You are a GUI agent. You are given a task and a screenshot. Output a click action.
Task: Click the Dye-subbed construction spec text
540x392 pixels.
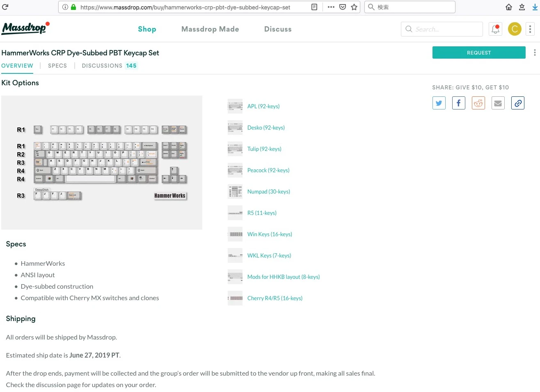click(x=57, y=286)
